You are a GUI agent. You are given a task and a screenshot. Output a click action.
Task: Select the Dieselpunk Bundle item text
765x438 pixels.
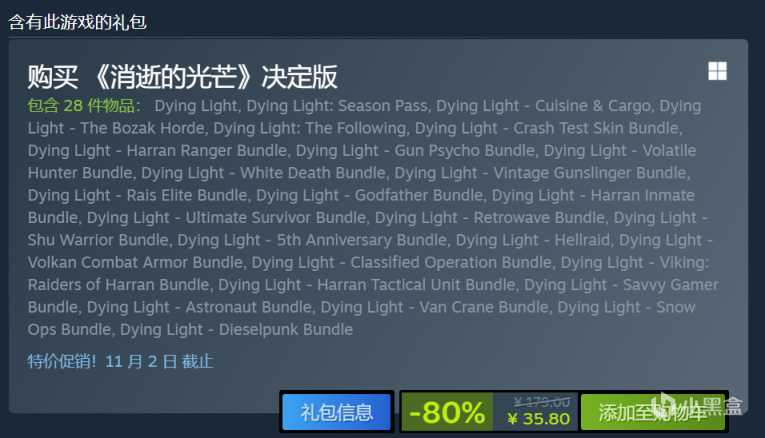tap(286, 330)
